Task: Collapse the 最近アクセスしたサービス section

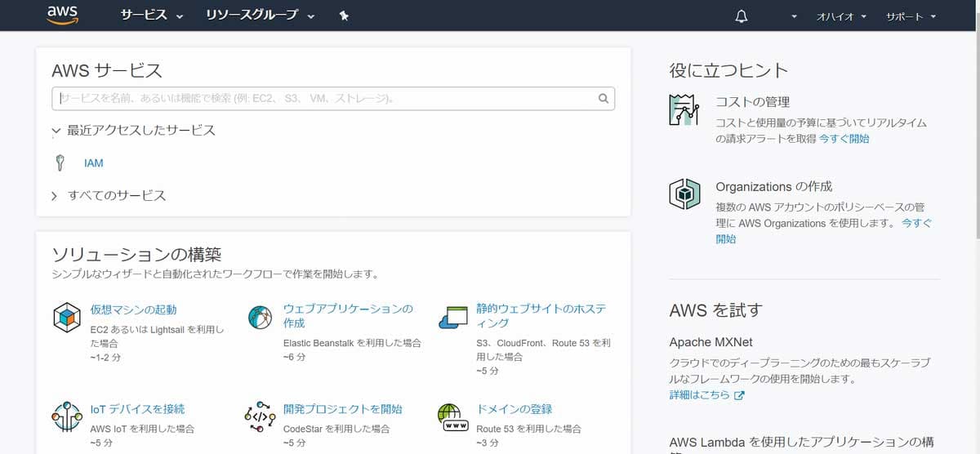Action: 133,130
